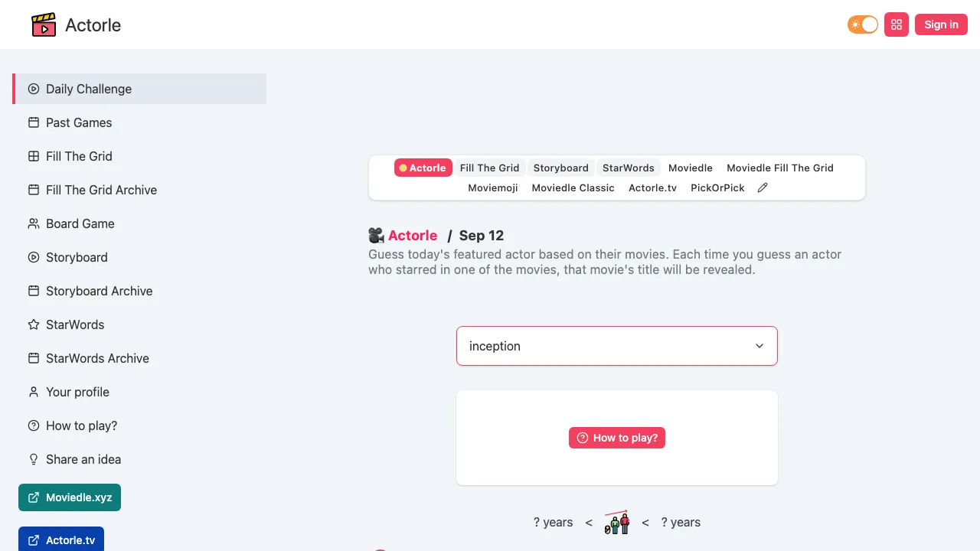980x551 pixels.
Task: Click the movie camera icon beside Actorle heading
Action: click(x=376, y=236)
